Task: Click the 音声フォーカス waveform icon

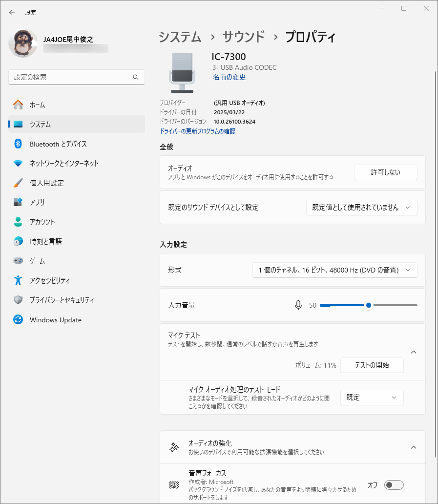Action: [174, 485]
